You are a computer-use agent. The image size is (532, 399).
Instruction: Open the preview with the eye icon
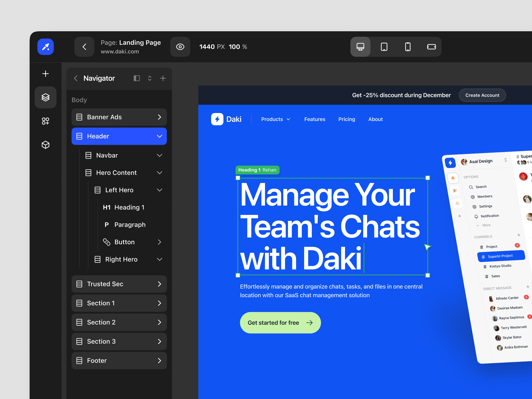180,47
